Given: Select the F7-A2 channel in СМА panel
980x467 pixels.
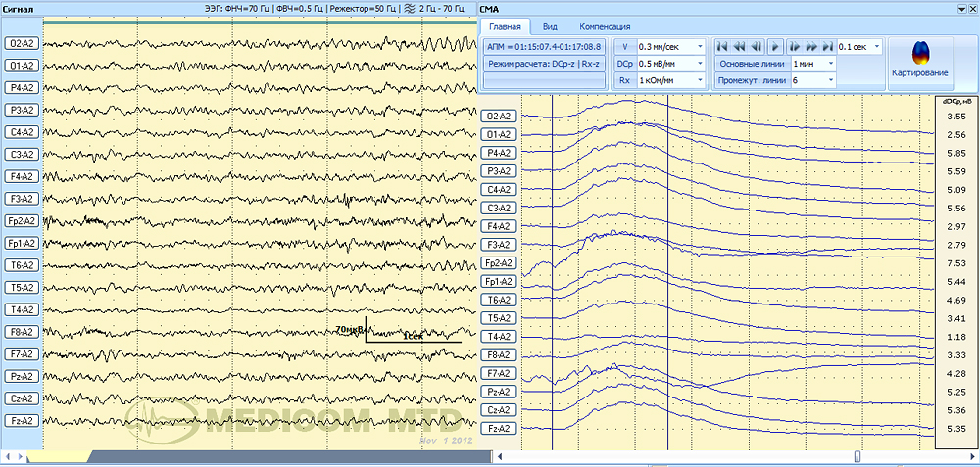Looking at the screenshot, I should (x=500, y=373).
